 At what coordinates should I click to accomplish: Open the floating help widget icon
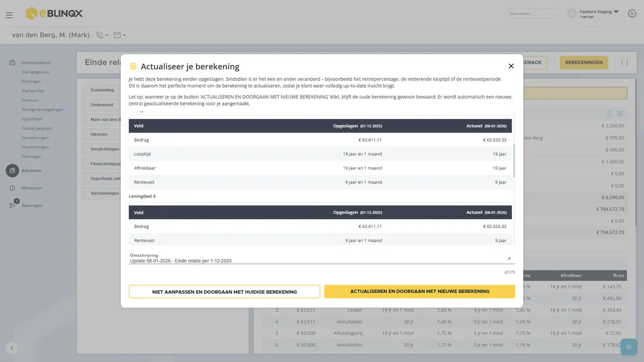(x=629, y=347)
